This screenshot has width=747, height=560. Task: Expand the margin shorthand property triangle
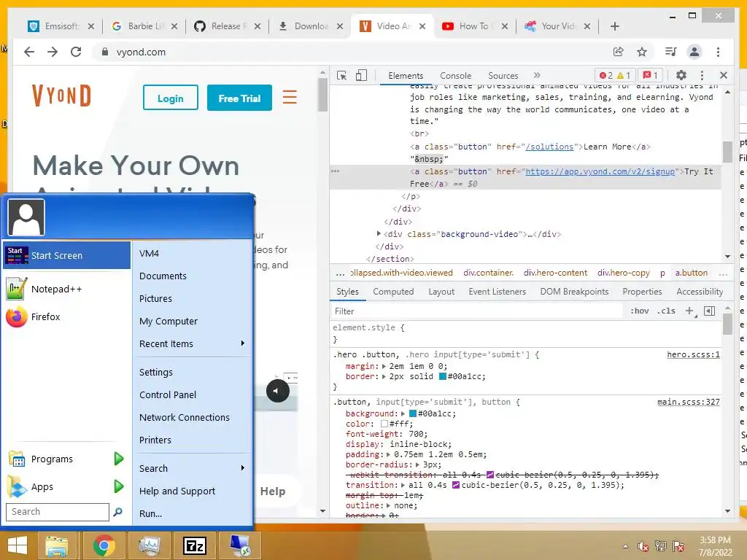pos(384,366)
